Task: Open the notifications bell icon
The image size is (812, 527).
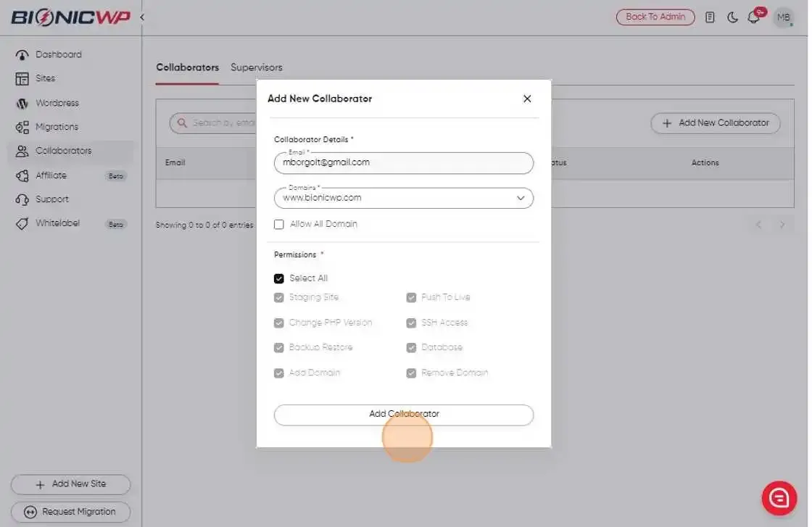Action: pyautogui.click(x=753, y=17)
